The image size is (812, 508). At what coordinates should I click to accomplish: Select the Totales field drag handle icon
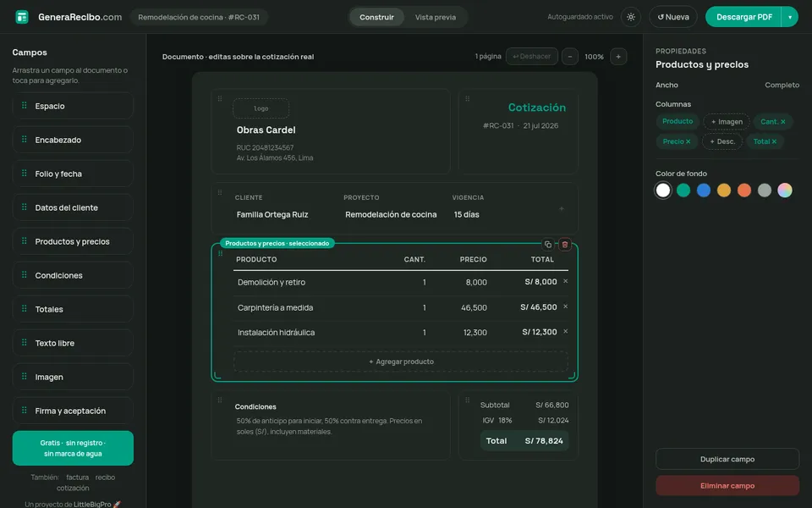(24, 309)
